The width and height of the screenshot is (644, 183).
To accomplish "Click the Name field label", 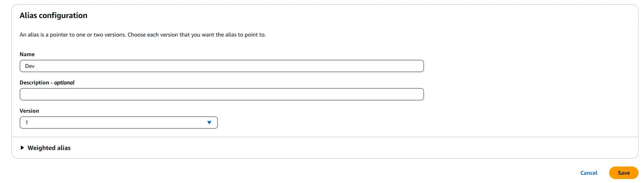I will (x=27, y=54).
